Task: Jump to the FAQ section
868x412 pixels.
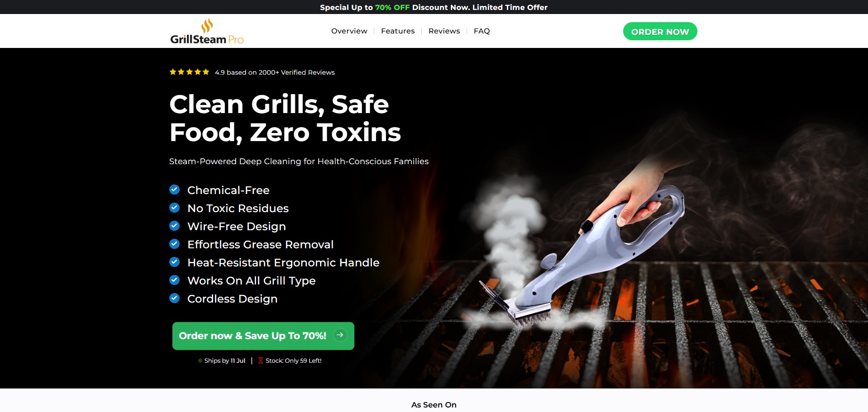Action: coord(482,31)
